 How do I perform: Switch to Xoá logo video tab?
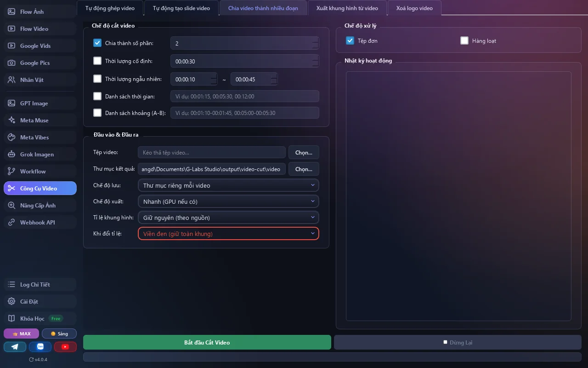tap(414, 8)
